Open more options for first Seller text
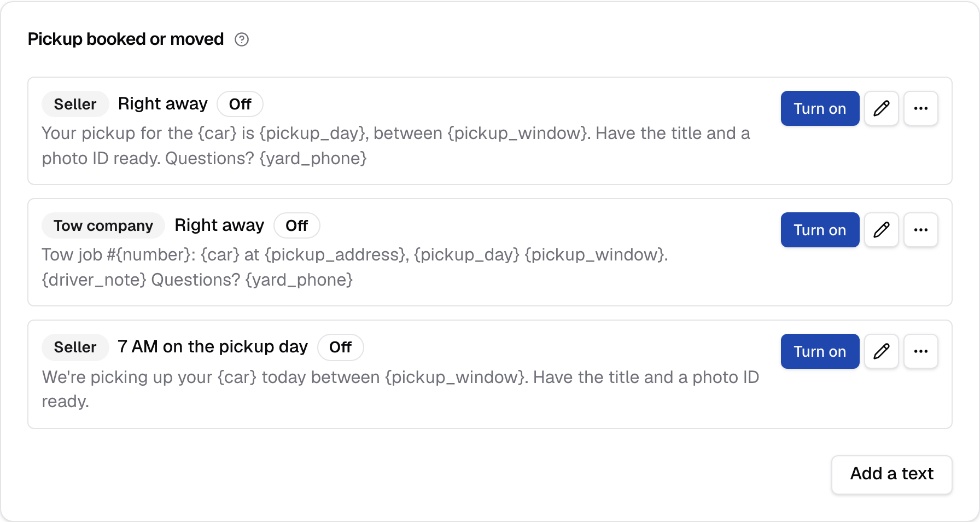This screenshot has width=980, height=522. point(921,108)
